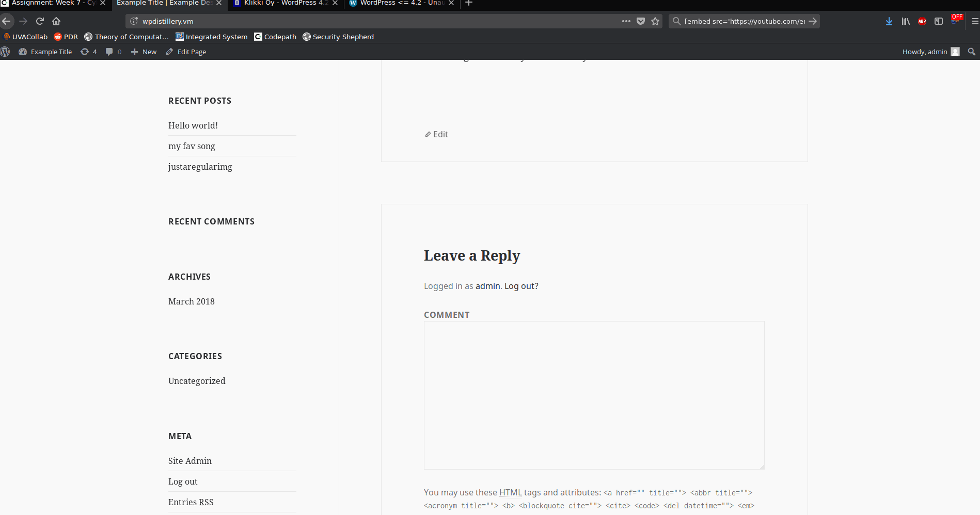
Task: Open a new browser tab with plus
Action: click(x=469, y=3)
